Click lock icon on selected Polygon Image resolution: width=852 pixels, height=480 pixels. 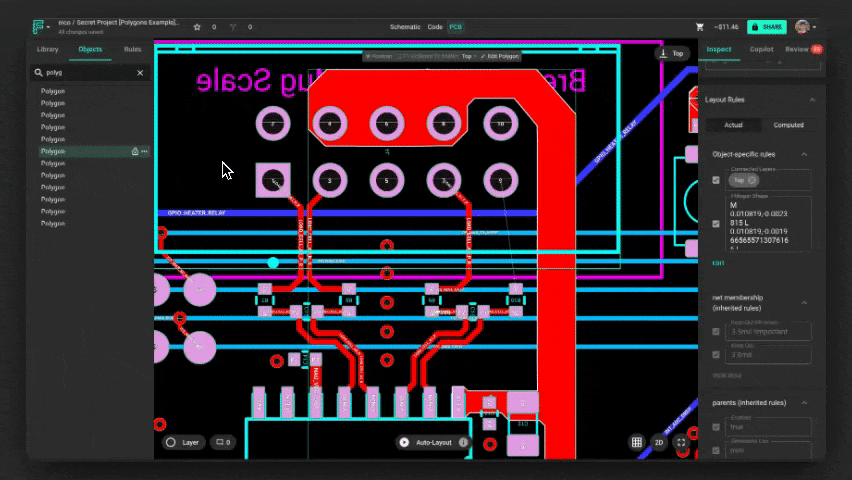(135, 151)
